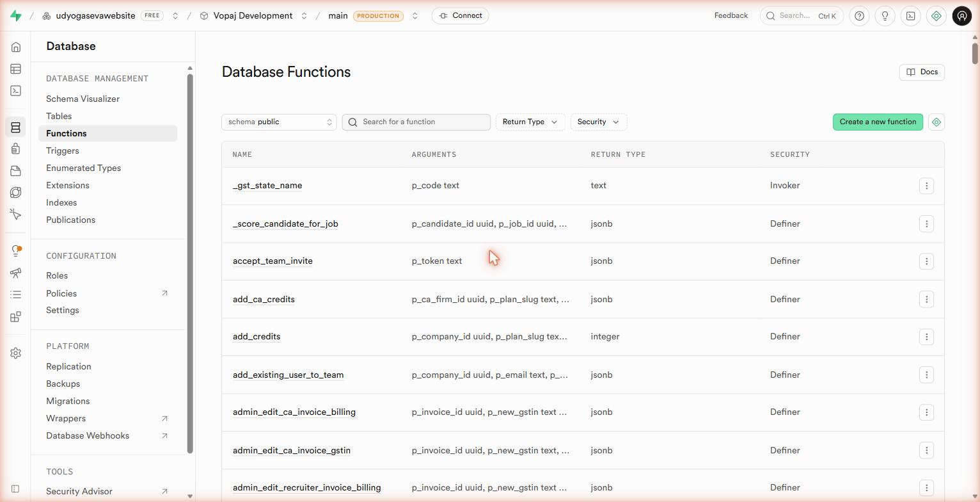Click the Connect button in header
The width and height of the screenshot is (980, 502).
click(x=461, y=16)
